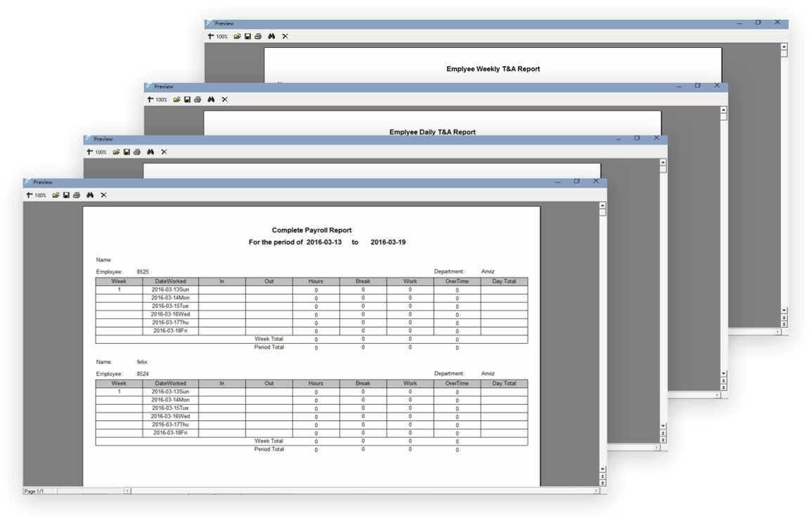Print the Emplyee Daily T&A Report
The image size is (812, 523).
(198, 100)
